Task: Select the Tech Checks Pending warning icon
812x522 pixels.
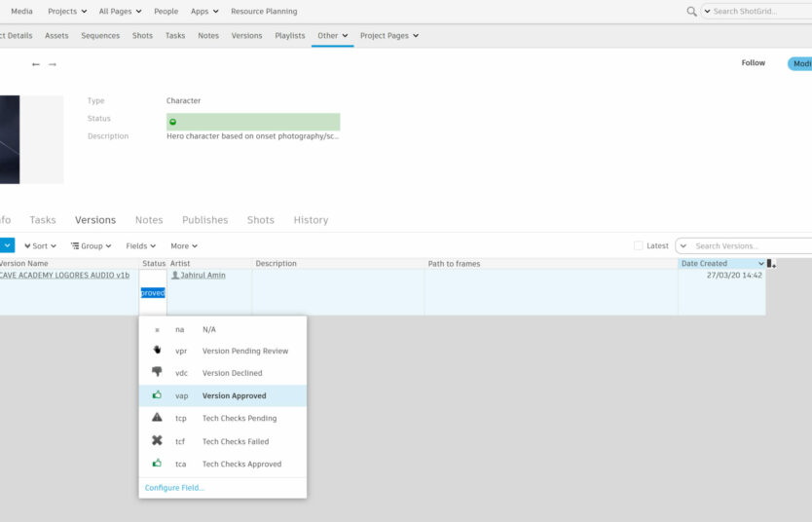Action: pos(157,418)
